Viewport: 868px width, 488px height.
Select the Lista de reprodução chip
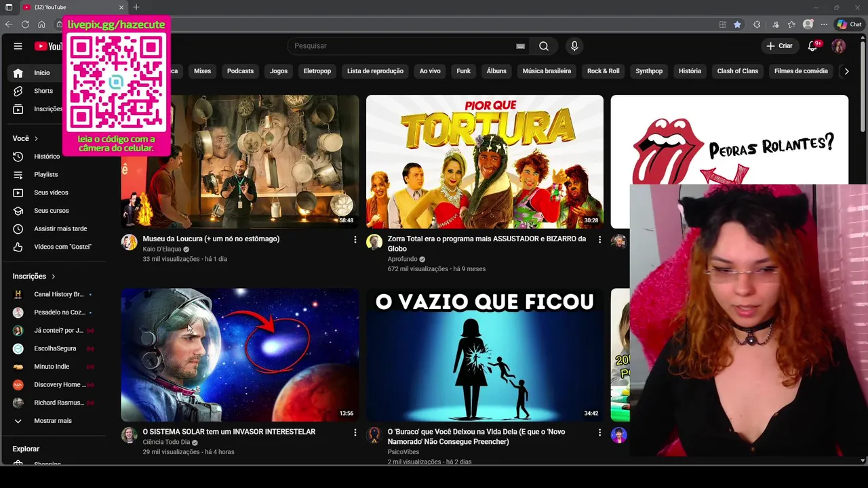[375, 71]
